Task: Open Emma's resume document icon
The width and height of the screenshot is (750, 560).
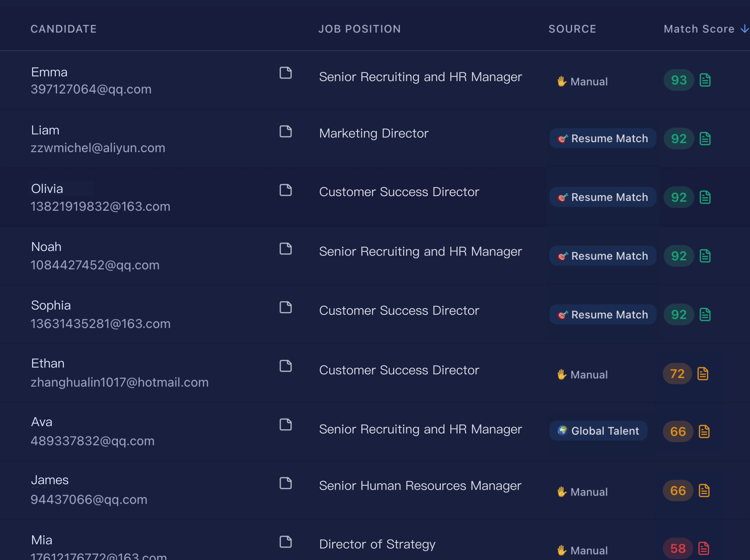Action: tap(285, 72)
